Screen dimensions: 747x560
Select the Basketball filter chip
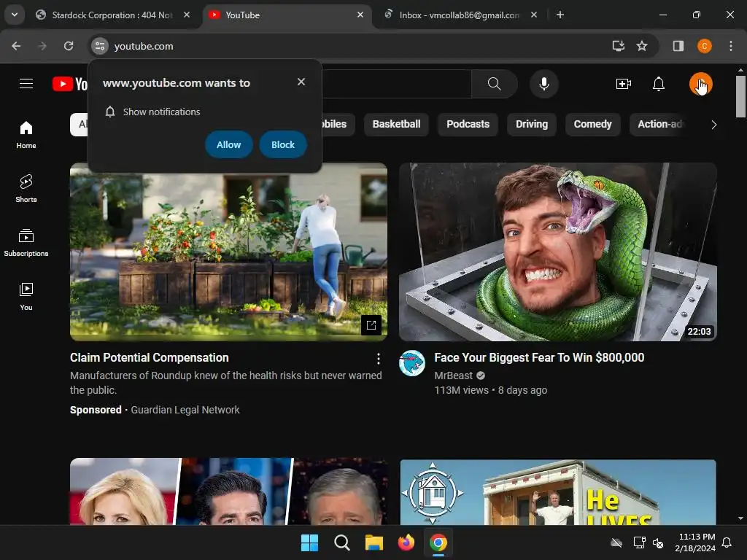(x=396, y=124)
